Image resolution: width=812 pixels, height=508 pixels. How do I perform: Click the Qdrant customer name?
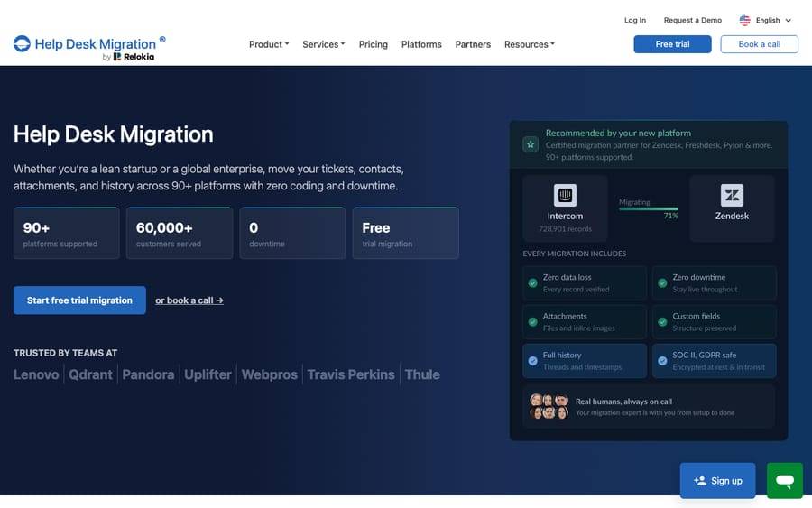point(90,374)
